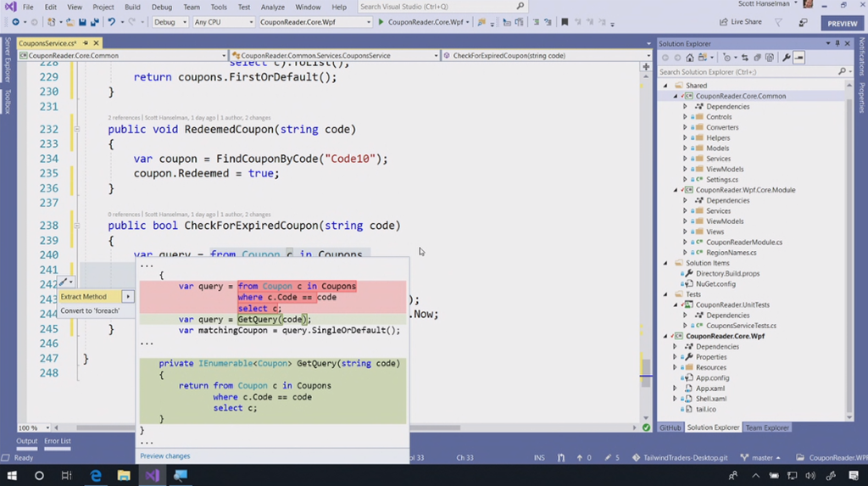The image size is (868, 486).
Task: Expand the Converters folder node
Action: click(x=685, y=127)
